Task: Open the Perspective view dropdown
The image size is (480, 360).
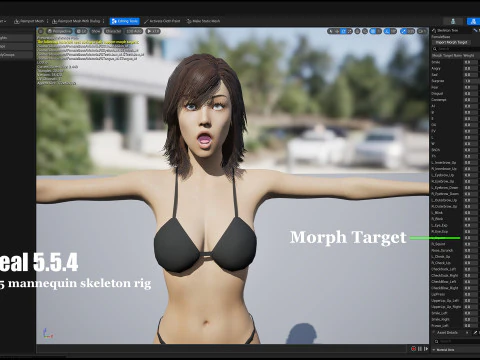Action: pos(60,31)
